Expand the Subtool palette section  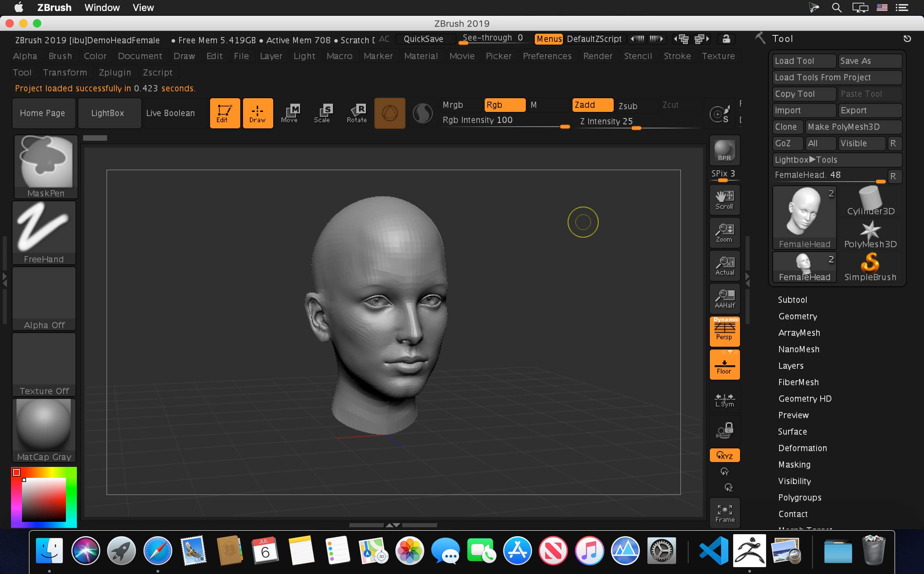tap(792, 299)
